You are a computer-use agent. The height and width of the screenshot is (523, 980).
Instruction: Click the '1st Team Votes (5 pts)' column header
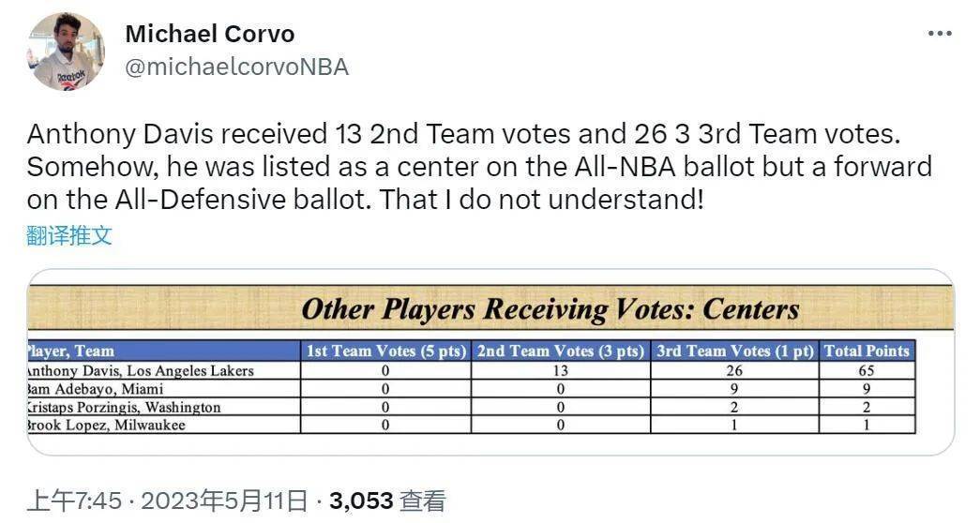coord(385,351)
